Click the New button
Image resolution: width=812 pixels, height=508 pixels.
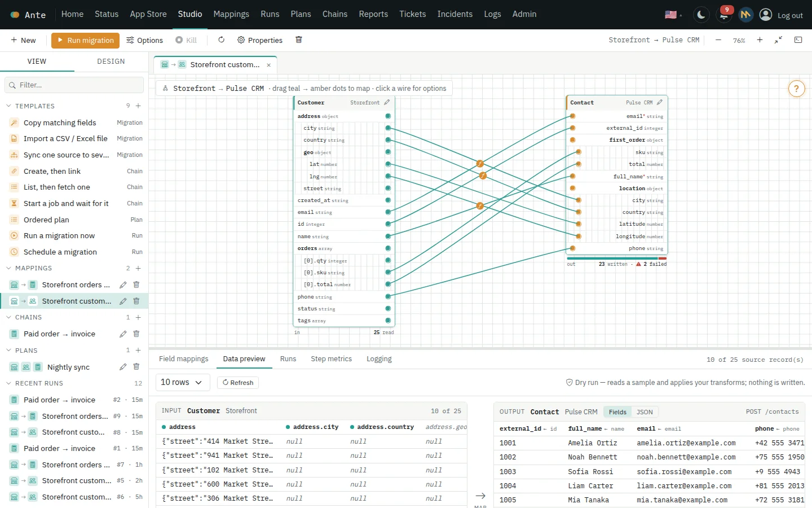tap(23, 40)
